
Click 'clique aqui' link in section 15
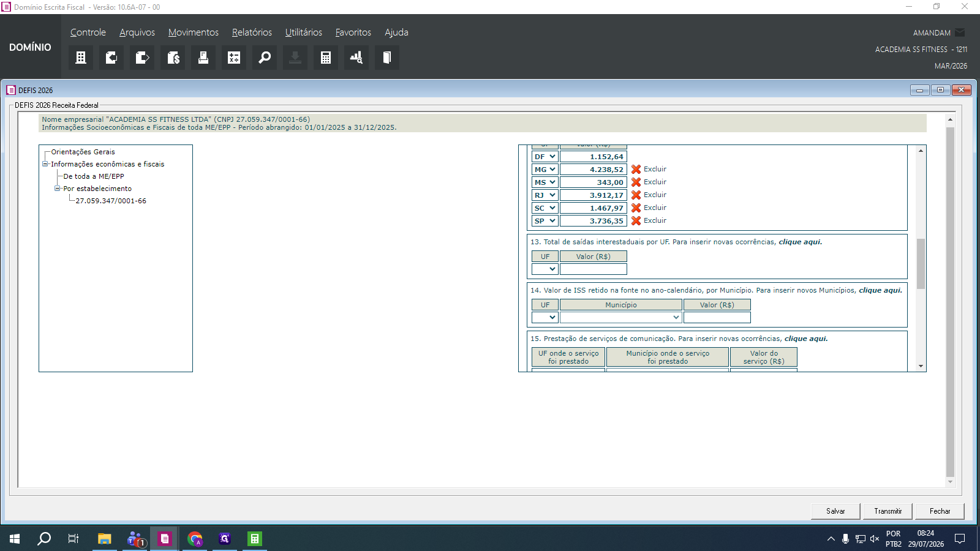806,339
